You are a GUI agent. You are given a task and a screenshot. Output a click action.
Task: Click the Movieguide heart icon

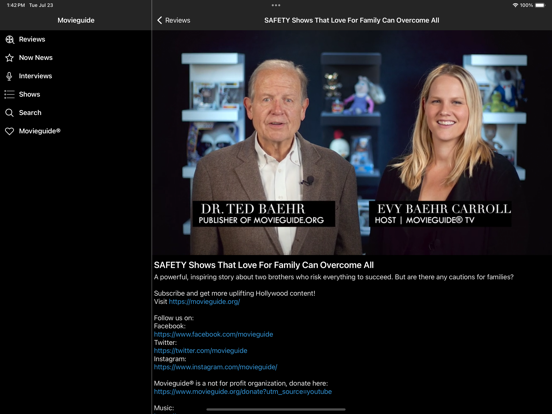pos(10,131)
